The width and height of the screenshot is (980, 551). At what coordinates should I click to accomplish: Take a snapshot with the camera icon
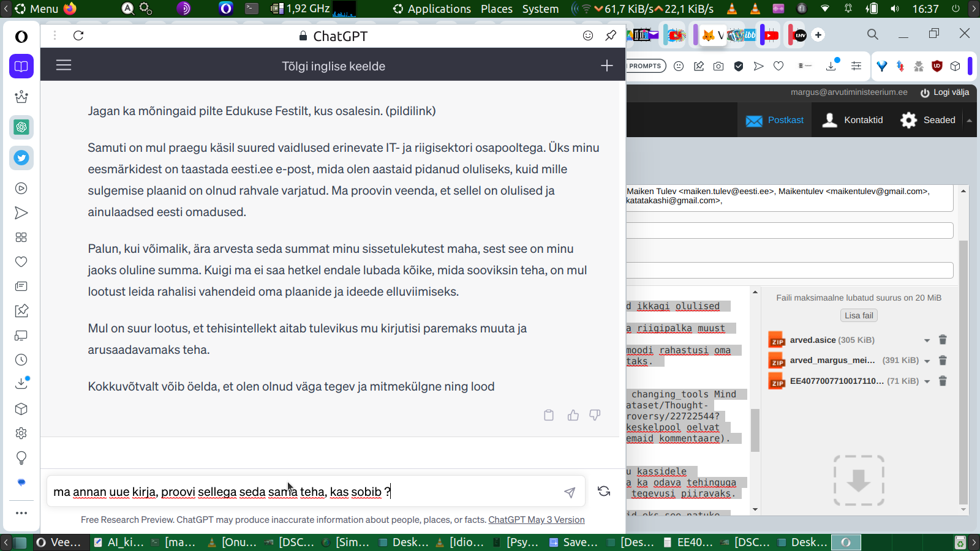pos(718,66)
